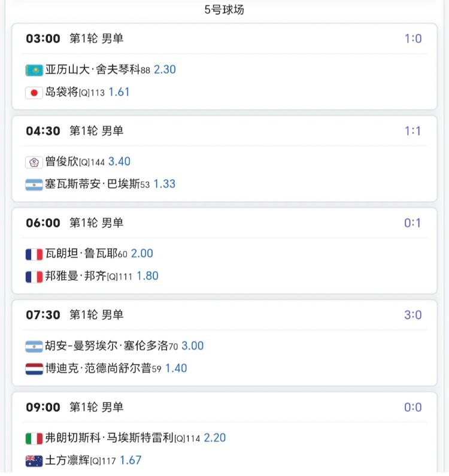Select odds 2.30 for 舍夫琴科

[165, 69]
